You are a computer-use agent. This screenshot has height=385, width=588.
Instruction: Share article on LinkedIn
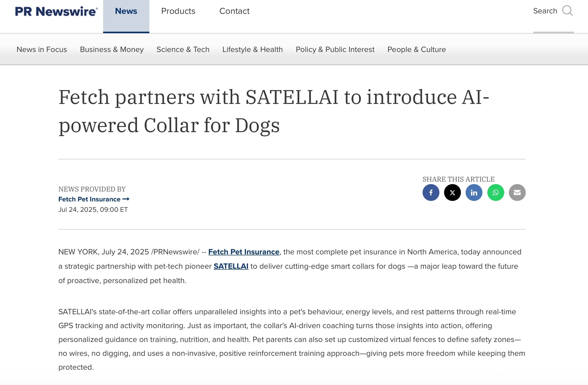point(474,192)
